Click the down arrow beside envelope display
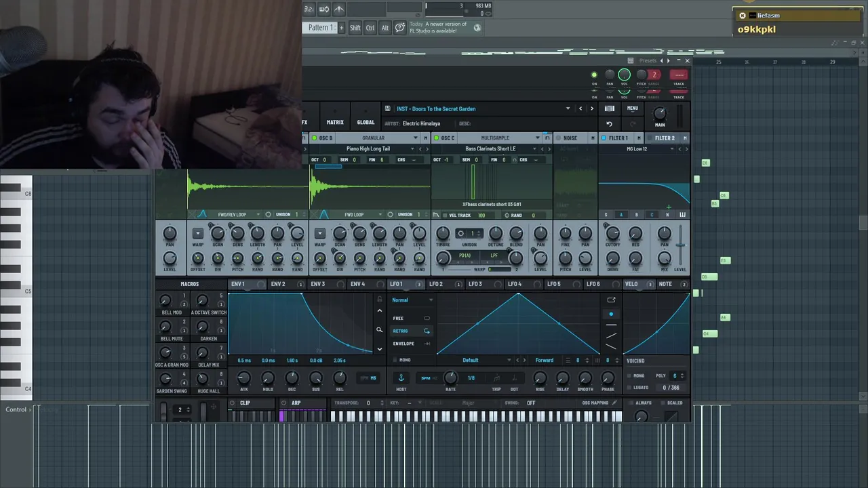 click(379, 349)
